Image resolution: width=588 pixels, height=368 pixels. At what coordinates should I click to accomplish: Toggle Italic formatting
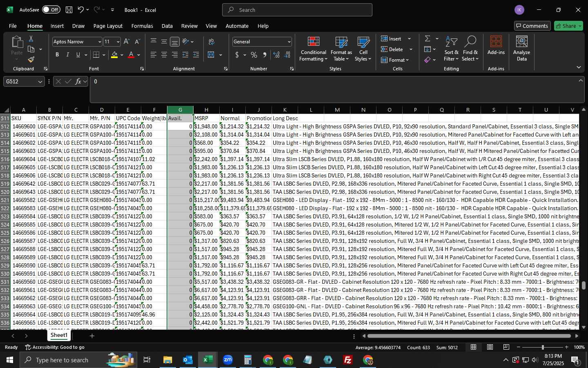click(67, 55)
